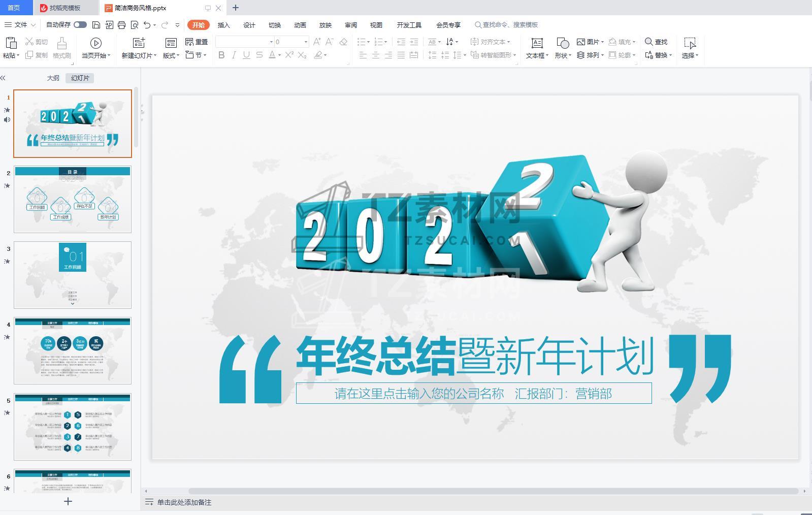The image size is (812, 515).
Task: Click the Justify paragraph icon
Action: [401, 55]
